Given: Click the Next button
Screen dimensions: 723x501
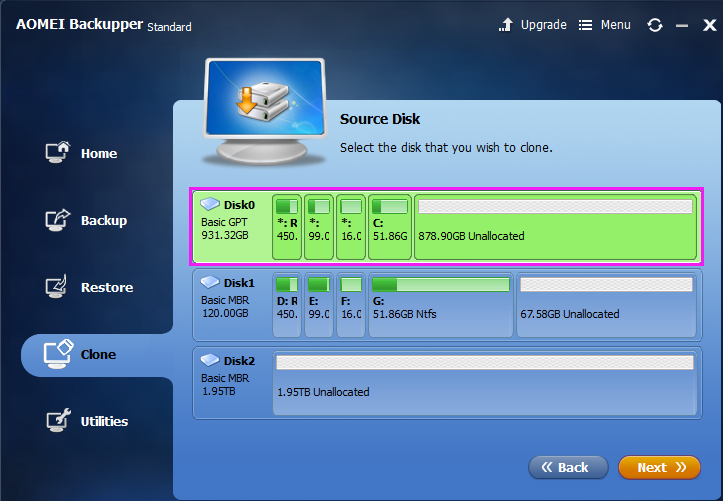Looking at the screenshot, I should point(659,467).
